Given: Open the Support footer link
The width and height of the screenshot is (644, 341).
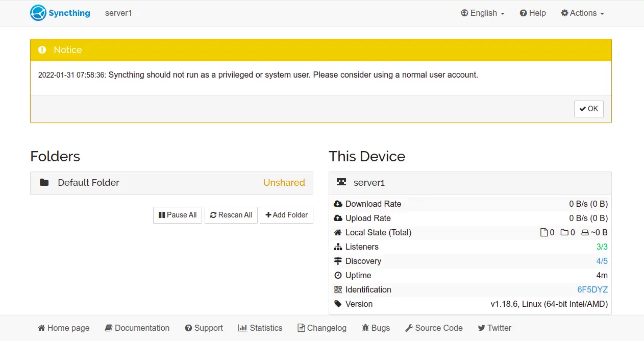Looking at the screenshot, I should 204,328.
